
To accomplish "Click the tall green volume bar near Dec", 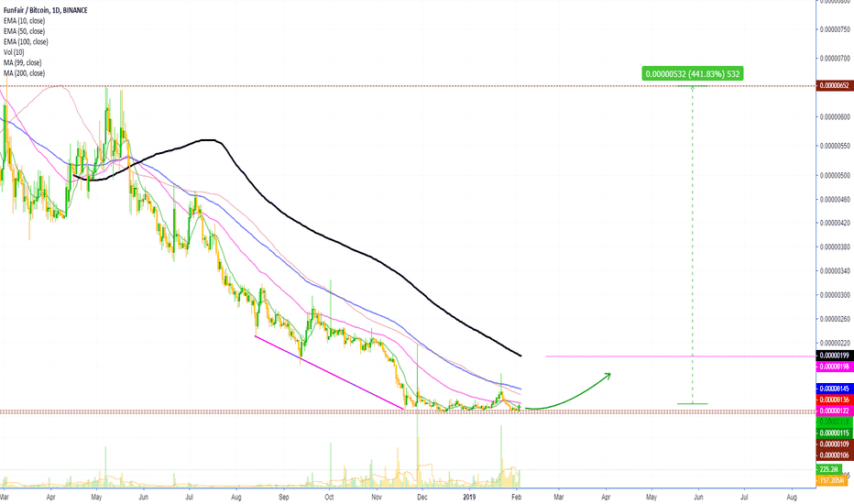I will pos(418,450).
